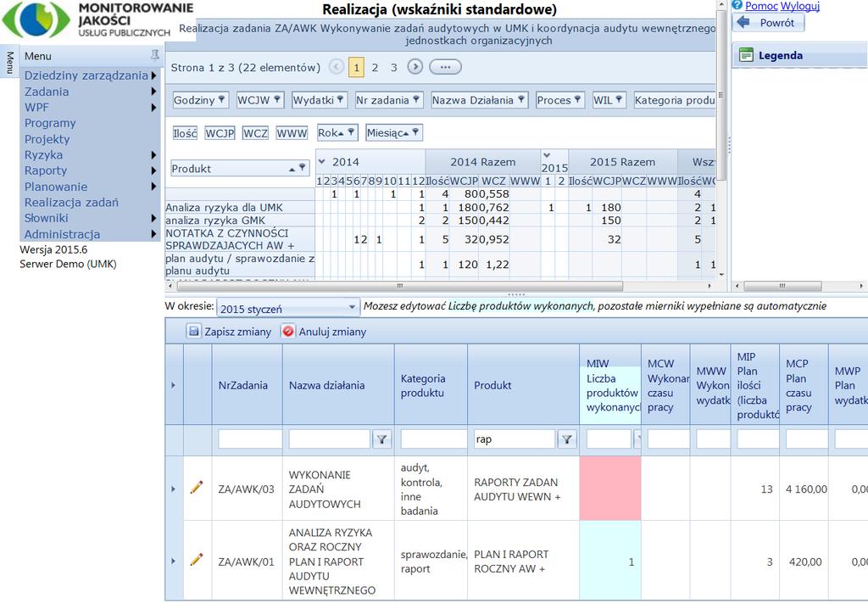868x609 pixels.
Task: Go to page 2 of the pivot
Action: click(375, 68)
